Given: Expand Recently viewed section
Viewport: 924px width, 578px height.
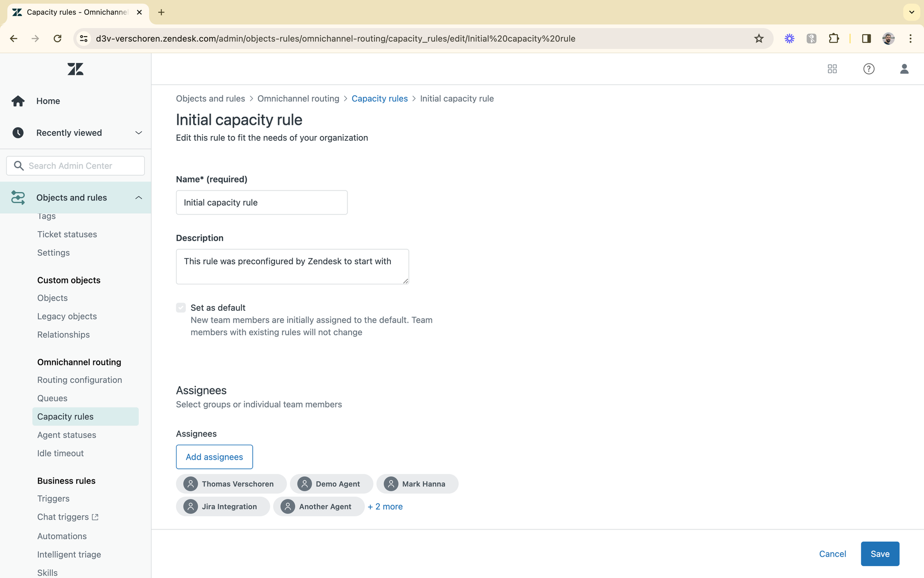Looking at the screenshot, I should click(x=138, y=133).
